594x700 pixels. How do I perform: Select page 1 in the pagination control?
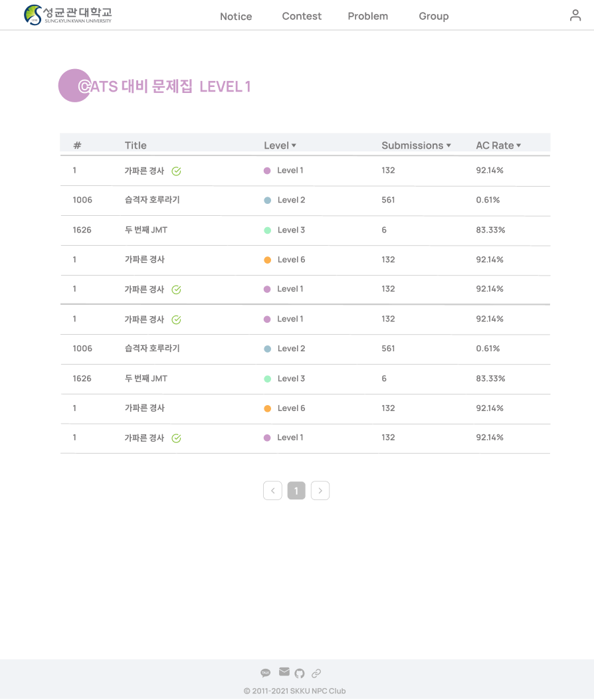point(296,490)
